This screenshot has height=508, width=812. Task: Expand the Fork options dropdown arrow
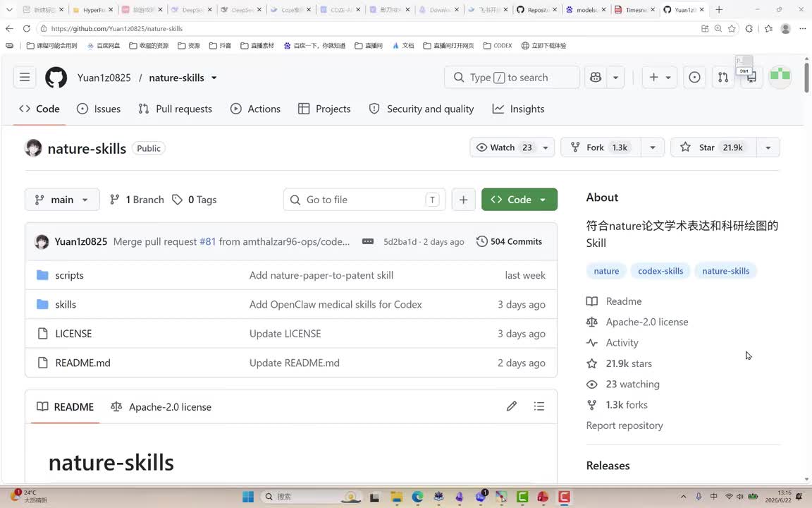(x=653, y=147)
